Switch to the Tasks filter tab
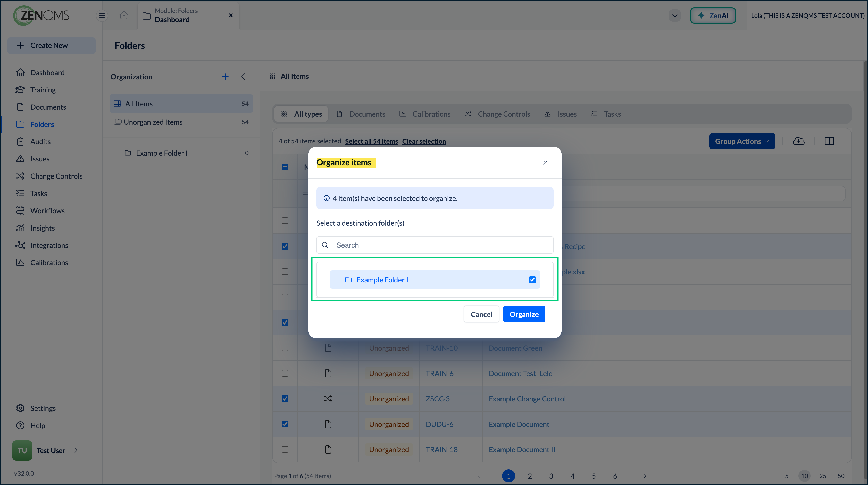 (606, 114)
